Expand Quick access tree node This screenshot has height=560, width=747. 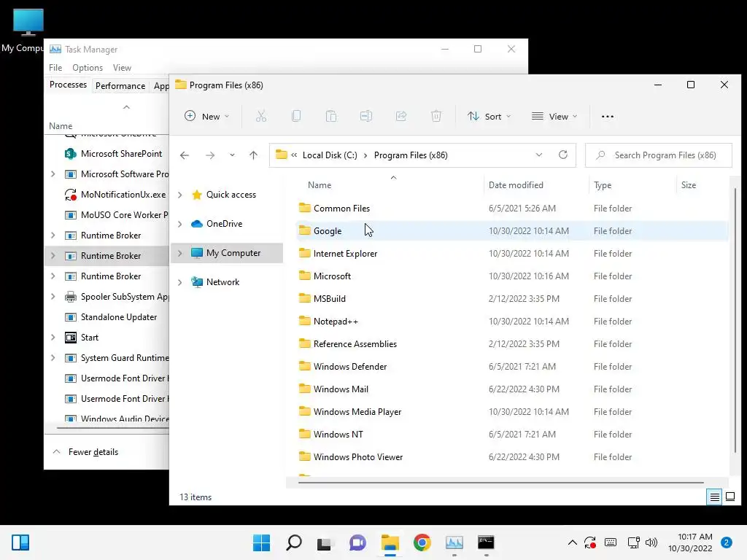(x=180, y=195)
